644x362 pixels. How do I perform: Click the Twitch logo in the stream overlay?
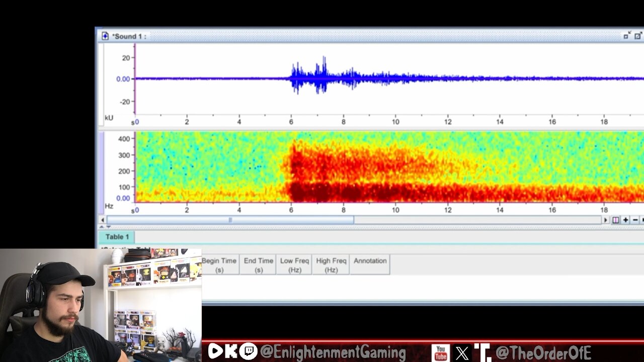tap(248, 351)
